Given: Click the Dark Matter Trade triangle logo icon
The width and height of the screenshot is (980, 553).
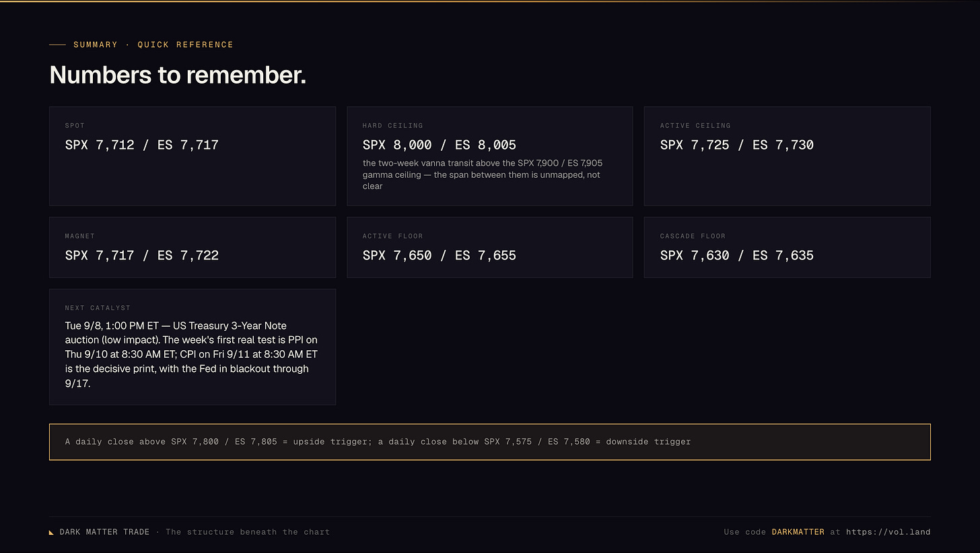Looking at the screenshot, I should (52, 532).
